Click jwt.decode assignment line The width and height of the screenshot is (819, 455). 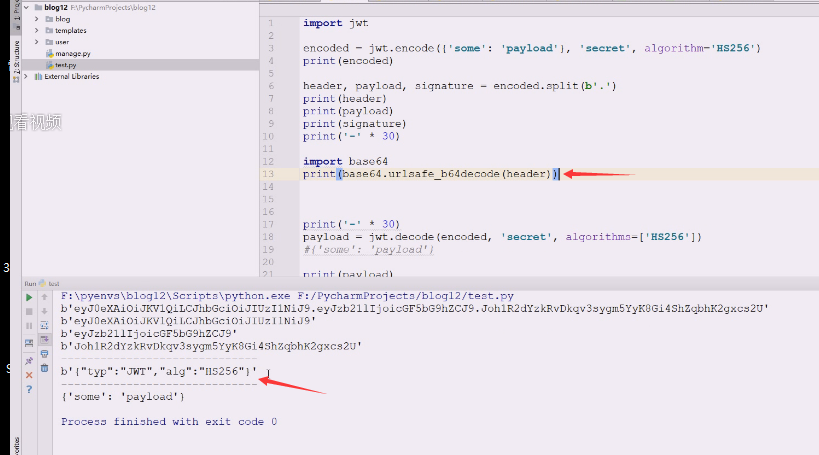502,237
